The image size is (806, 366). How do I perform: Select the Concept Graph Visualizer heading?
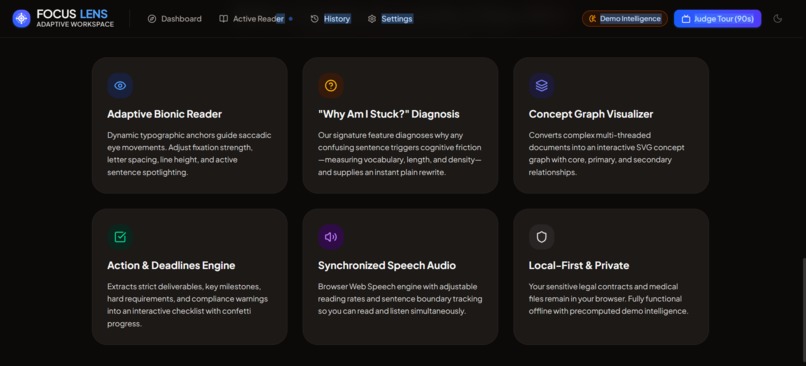(591, 114)
